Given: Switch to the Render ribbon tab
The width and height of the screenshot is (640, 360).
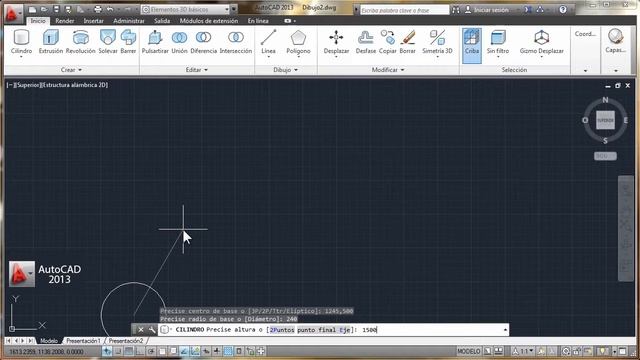Looking at the screenshot, I should point(64,20).
